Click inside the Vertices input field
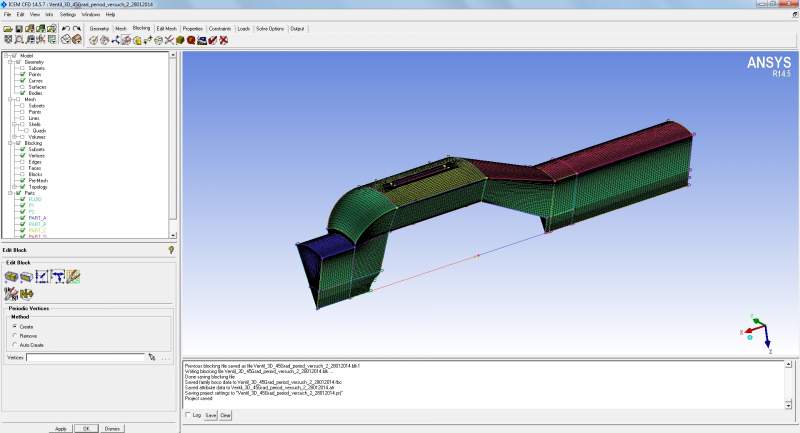Screen dimensions: 800x433 pyautogui.click(x=85, y=358)
